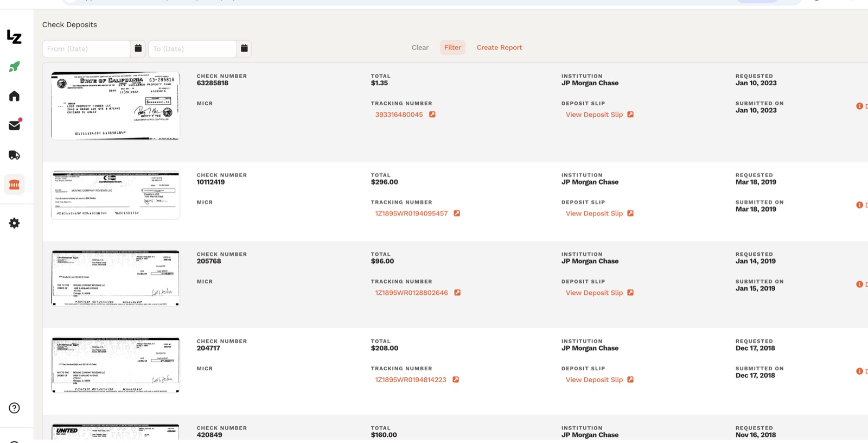
Task: Click external link icon beside 1Z1895WR0128802646
Action: pyautogui.click(x=457, y=293)
